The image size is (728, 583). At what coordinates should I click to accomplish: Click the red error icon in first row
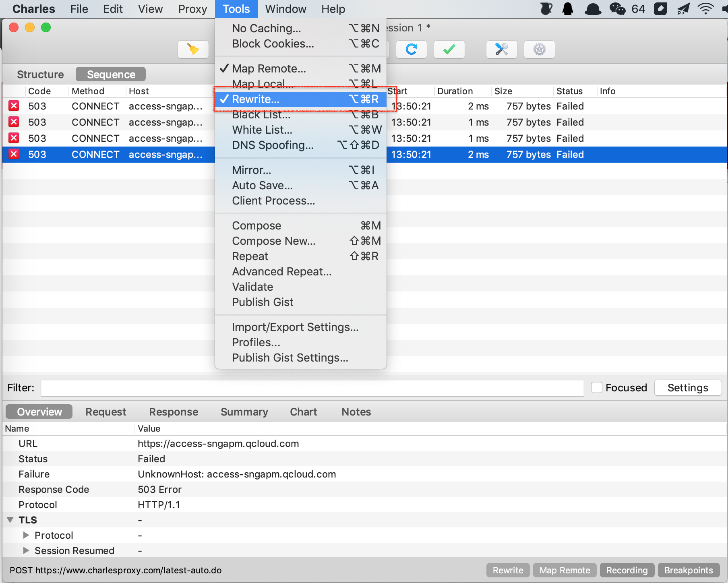(14, 106)
